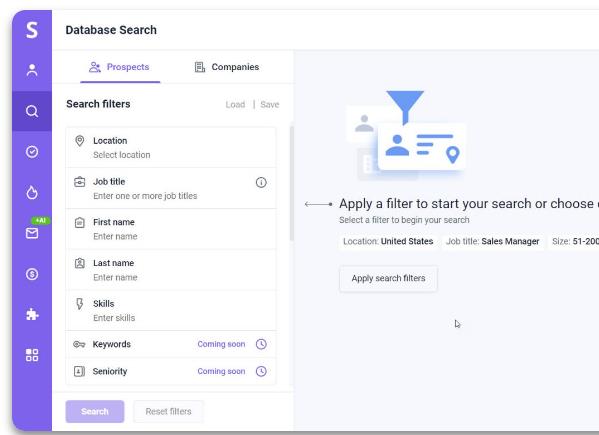Click the Reset filters button
Screen dimensions: 599x435
click(x=168, y=412)
